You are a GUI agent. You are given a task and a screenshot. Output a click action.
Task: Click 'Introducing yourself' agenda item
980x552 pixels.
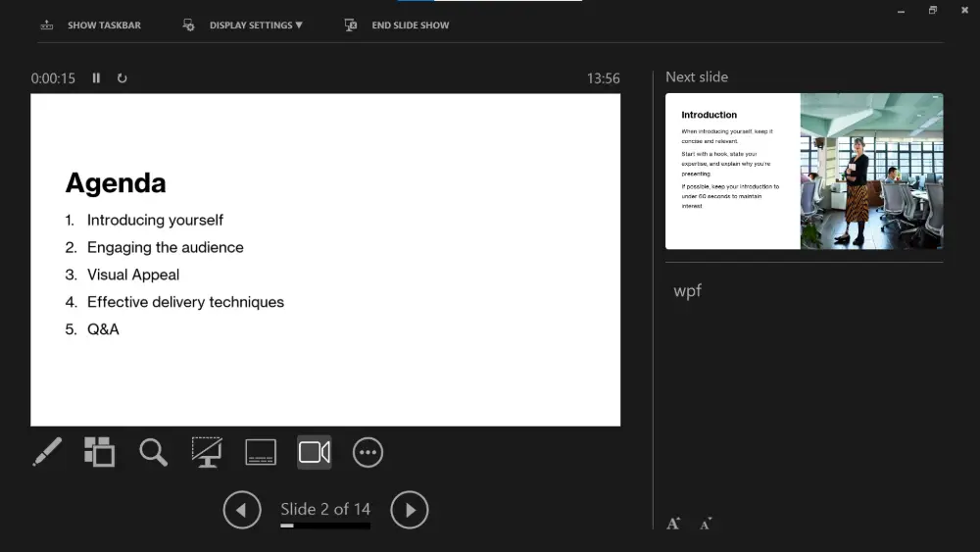[155, 220]
